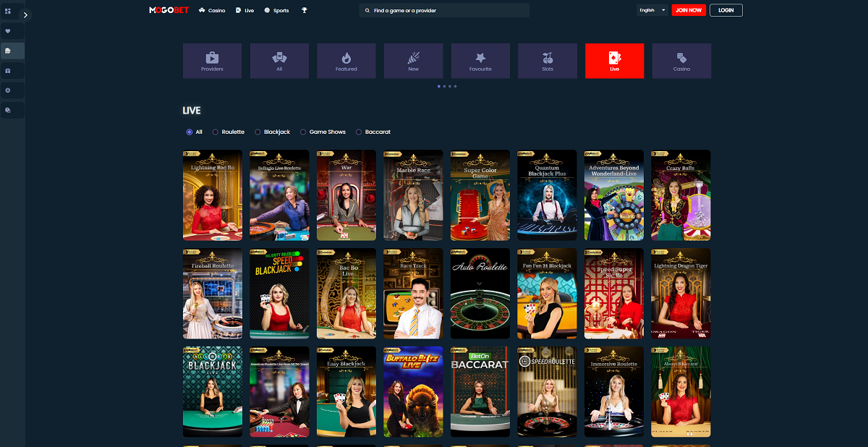Select the Featured category tile
868x447 pixels.
(x=346, y=61)
